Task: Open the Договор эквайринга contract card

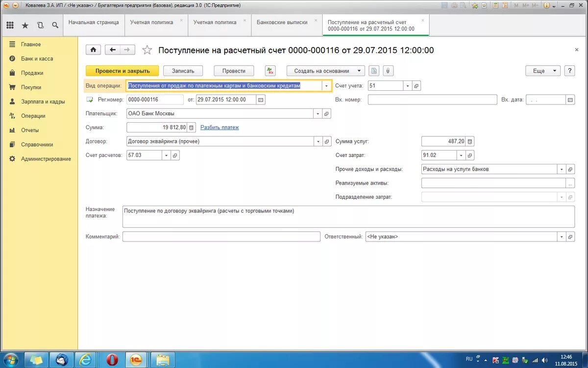Action: point(327,141)
